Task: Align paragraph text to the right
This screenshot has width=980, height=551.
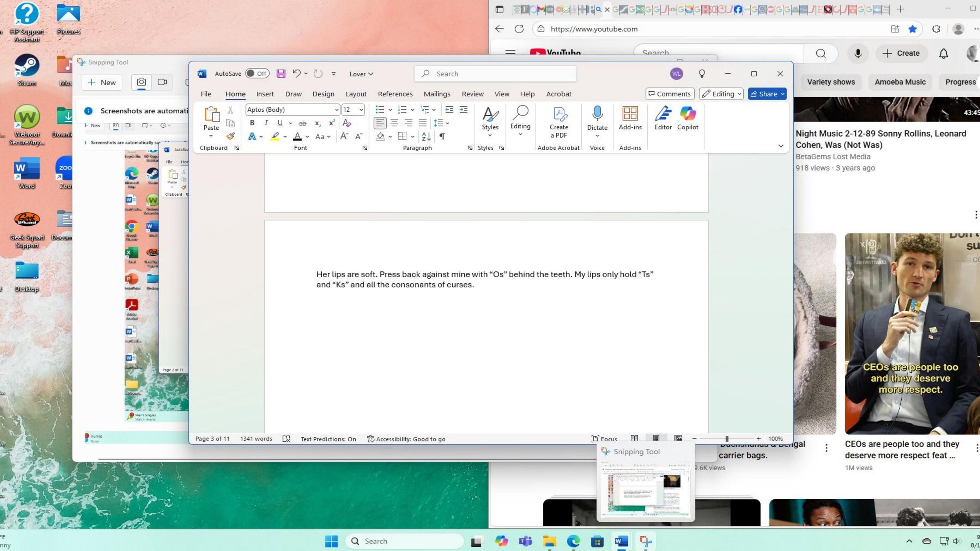Action: [408, 123]
